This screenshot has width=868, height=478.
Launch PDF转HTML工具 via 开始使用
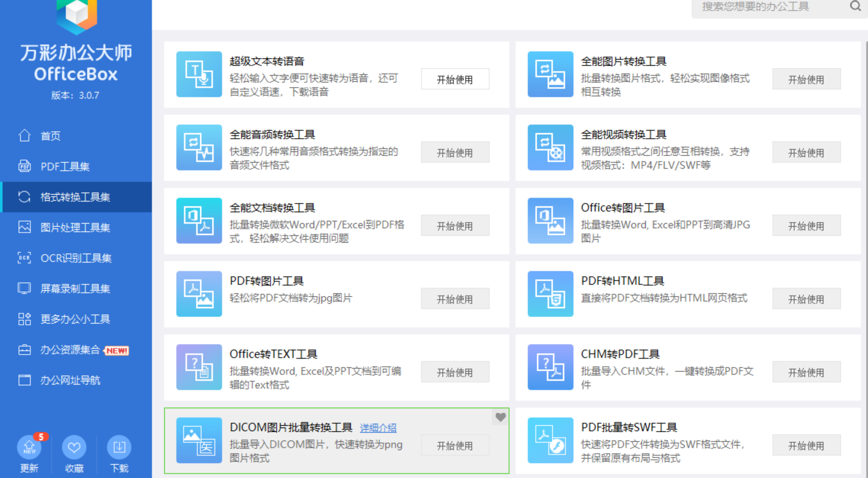coord(807,299)
